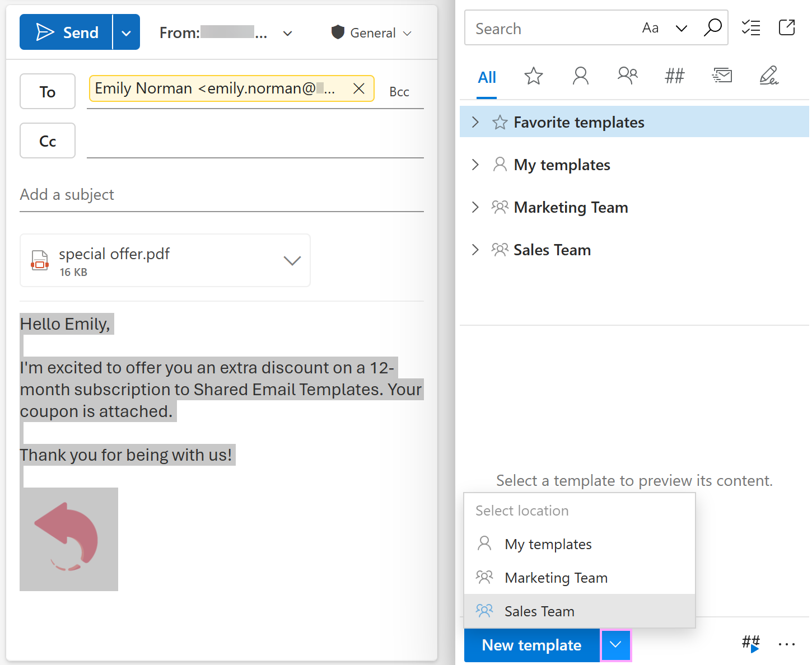Open the team templates group tab
Viewport: 812px width, 665px height.
tap(627, 76)
